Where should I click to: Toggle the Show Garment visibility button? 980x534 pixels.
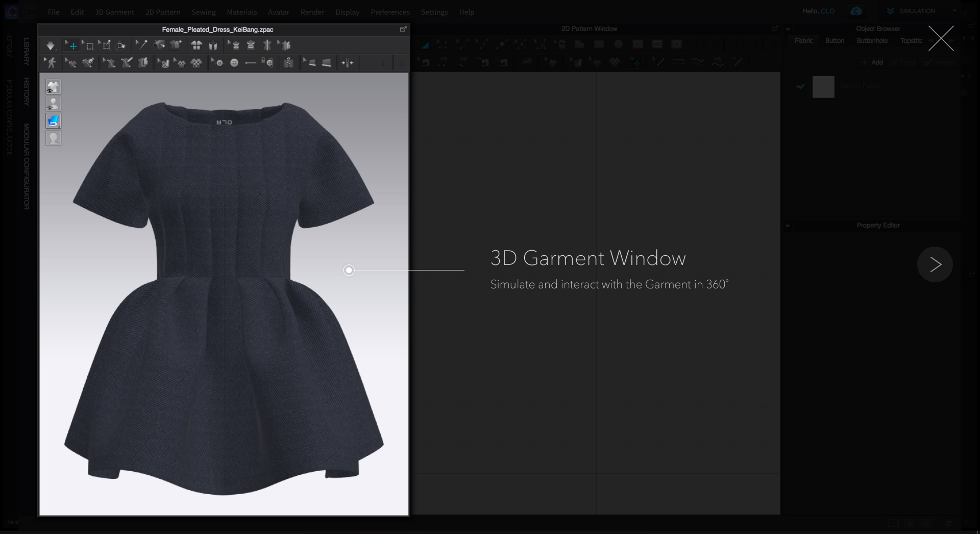[x=54, y=87]
